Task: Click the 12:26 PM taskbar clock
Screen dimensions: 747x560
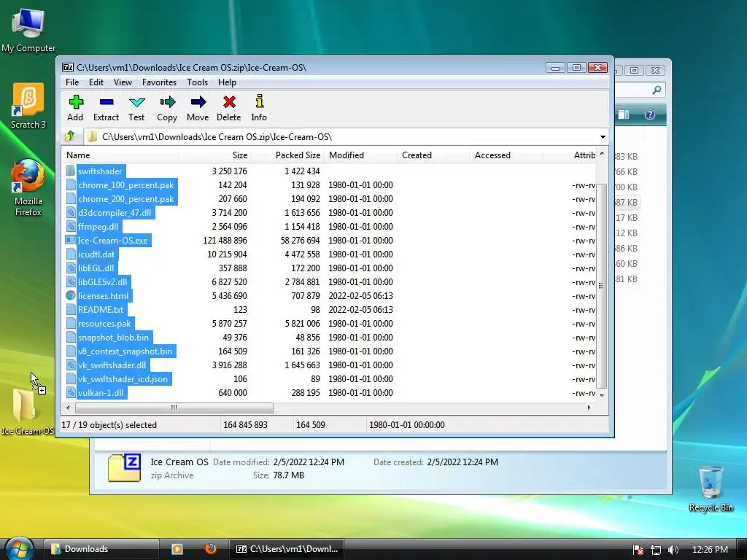Action: coord(710,550)
